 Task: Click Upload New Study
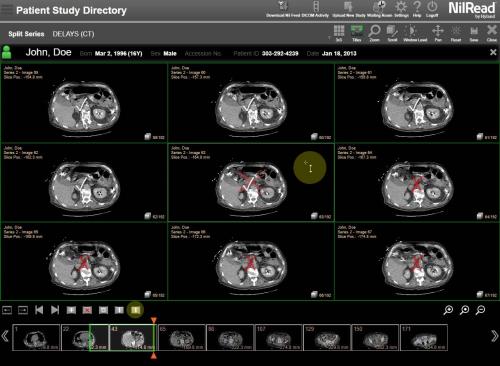click(349, 9)
